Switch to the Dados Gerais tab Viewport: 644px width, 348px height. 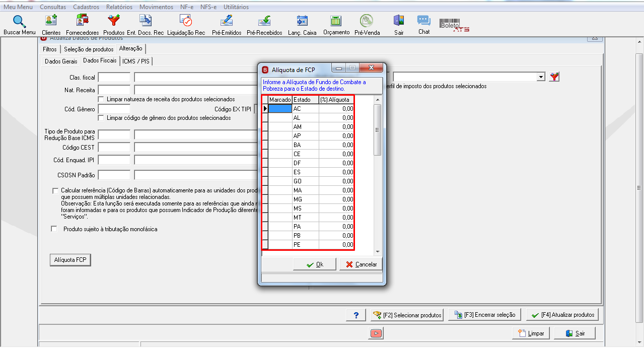point(61,61)
